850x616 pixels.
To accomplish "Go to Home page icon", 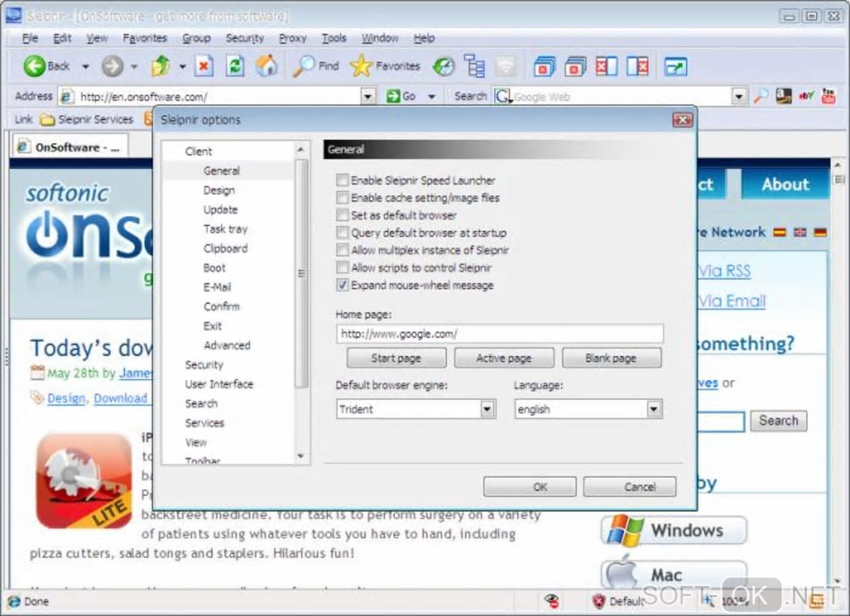I will [x=266, y=66].
